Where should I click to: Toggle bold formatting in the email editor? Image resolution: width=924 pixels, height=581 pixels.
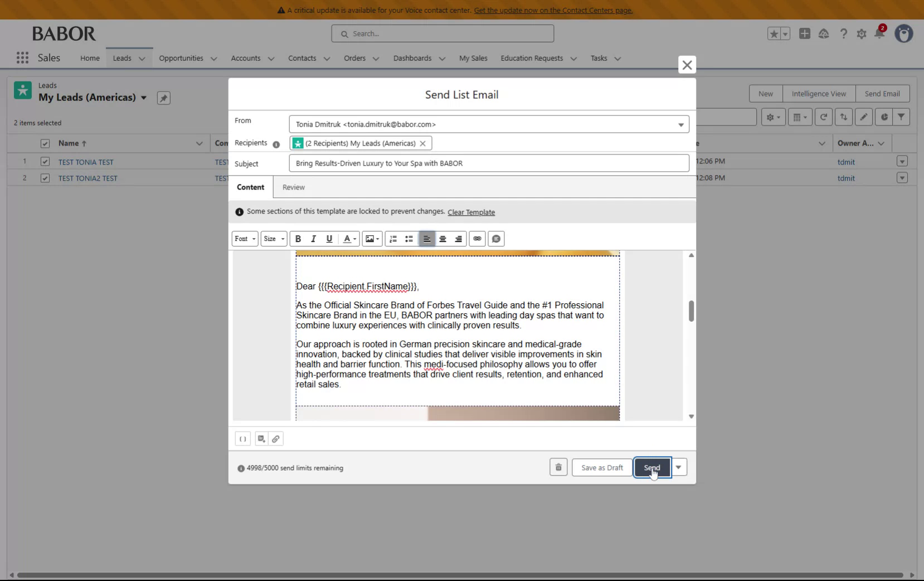coord(299,239)
